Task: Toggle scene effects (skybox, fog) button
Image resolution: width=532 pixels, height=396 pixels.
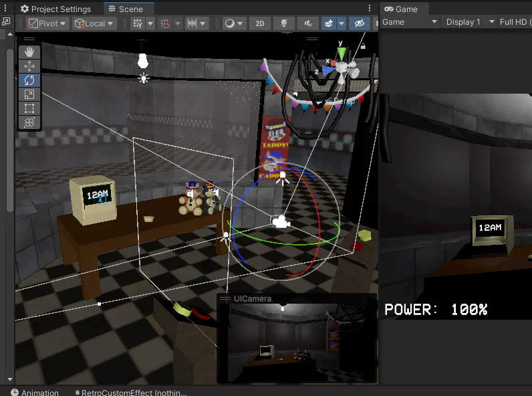Action: (x=328, y=23)
